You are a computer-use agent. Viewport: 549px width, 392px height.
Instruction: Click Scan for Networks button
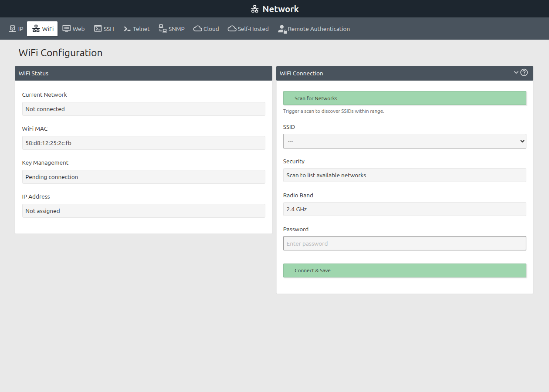coord(405,98)
